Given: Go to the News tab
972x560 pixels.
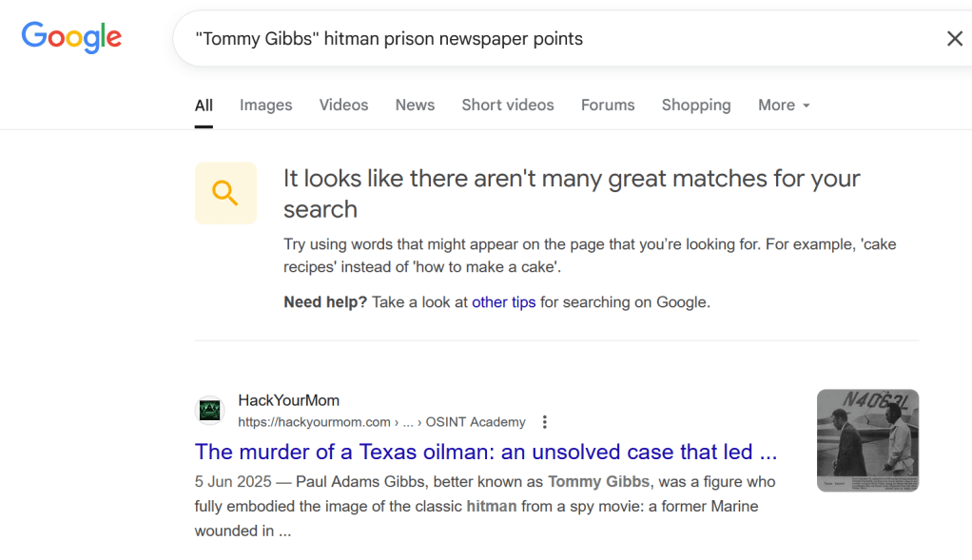Looking at the screenshot, I should click(415, 106).
